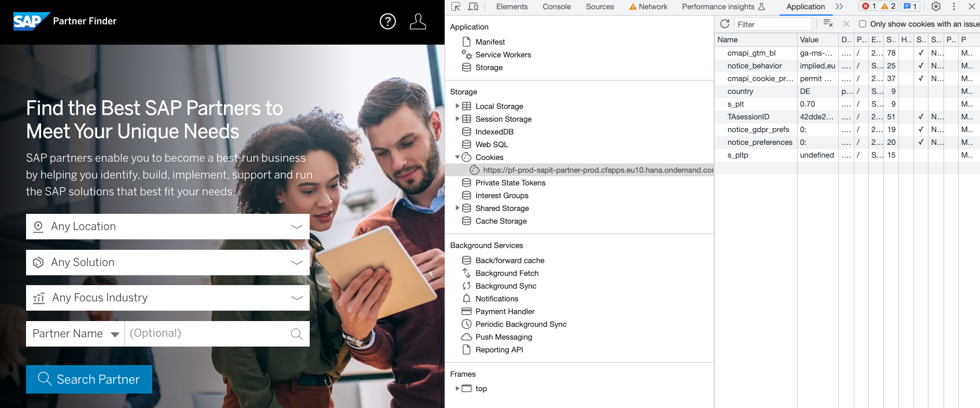Show more DevTools tabs
Screen dimensions: 980x408
tap(839, 6)
